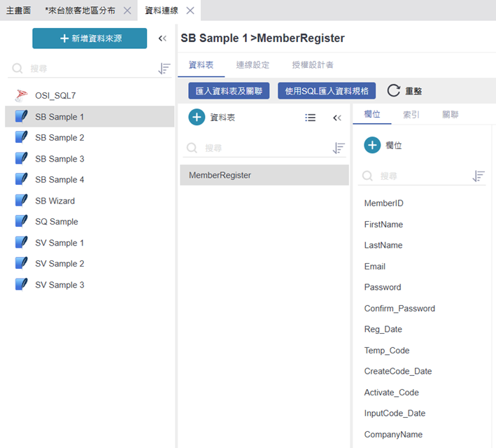Click the 重整 refresh icon

click(x=394, y=91)
